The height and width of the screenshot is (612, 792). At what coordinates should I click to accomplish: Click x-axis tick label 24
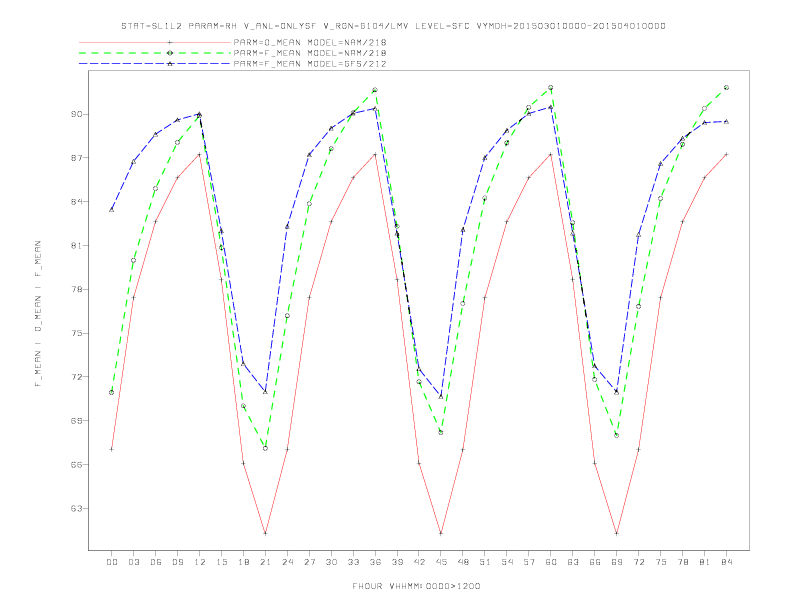coord(287,562)
